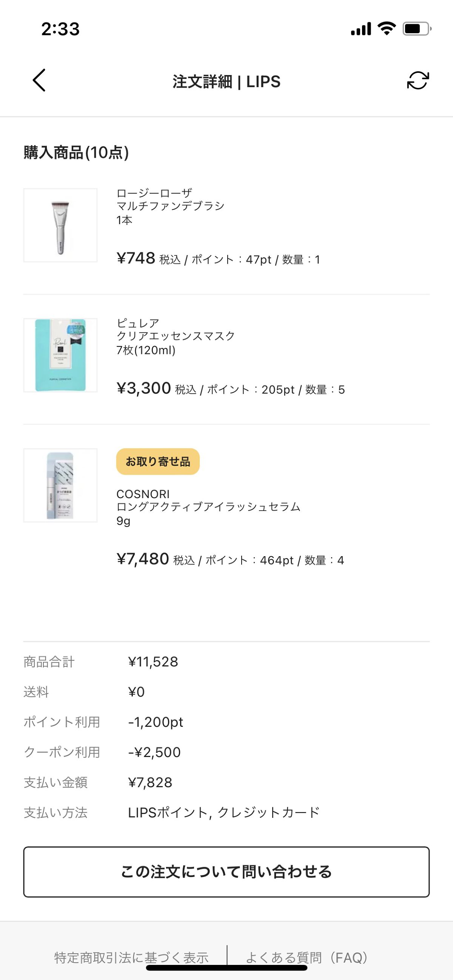Select ロングアクティブアイラッシュセラム product name
The height and width of the screenshot is (980, 453).
(208, 507)
